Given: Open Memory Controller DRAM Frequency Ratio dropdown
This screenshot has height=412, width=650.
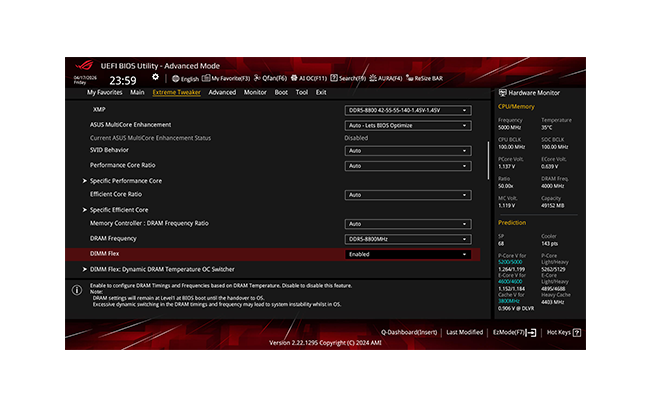Looking at the screenshot, I should [x=408, y=224].
